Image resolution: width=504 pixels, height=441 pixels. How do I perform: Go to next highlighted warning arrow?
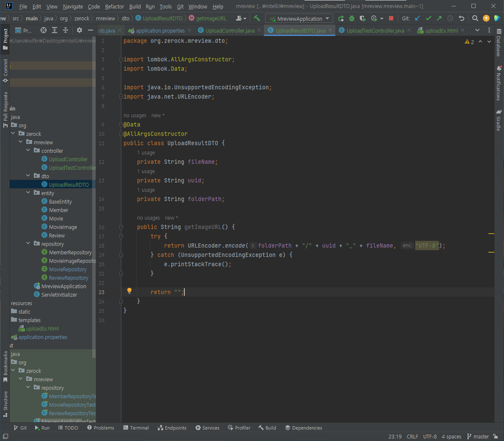[489, 42]
